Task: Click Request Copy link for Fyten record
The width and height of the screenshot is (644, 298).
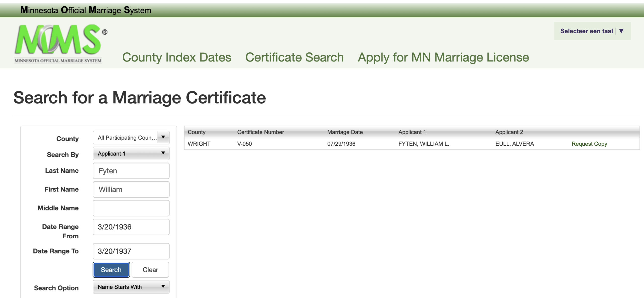Action: coord(589,144)
